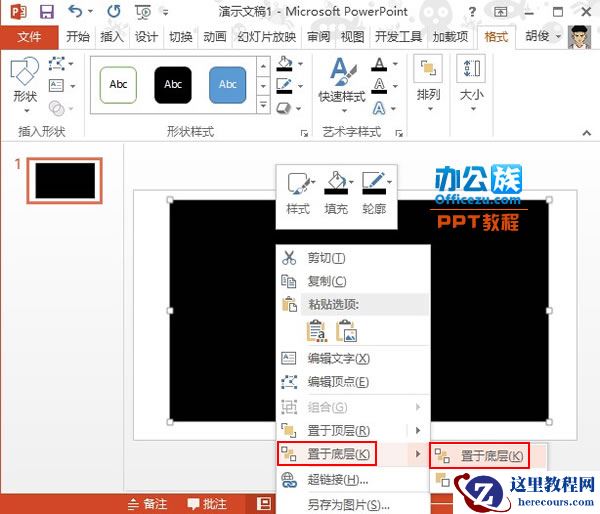
Task: Expand Shape Fill dropdown arrow
Action: click(x=300, y=64)
